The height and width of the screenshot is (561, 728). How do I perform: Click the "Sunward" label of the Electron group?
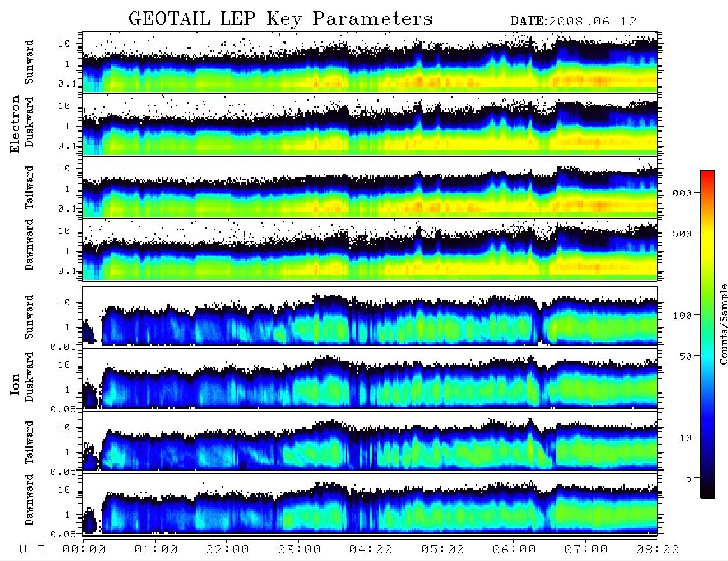(x=29, y=62)
